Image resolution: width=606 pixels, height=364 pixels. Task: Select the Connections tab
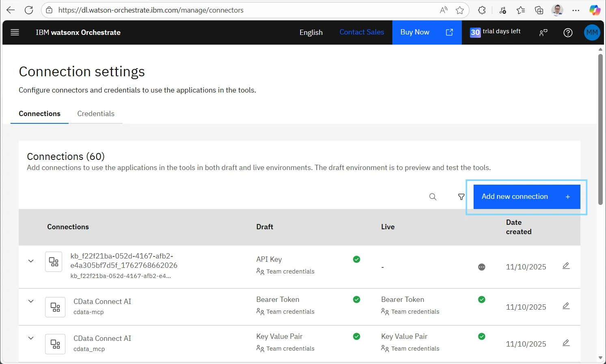pyautogui.click(x=39, y=114)
